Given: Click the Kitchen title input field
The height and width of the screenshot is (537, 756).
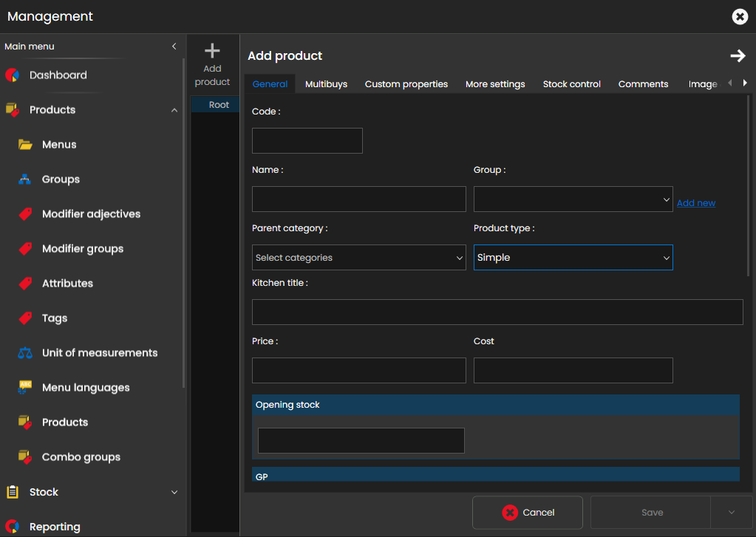Looking at the screenshot, I should (497, 312).
